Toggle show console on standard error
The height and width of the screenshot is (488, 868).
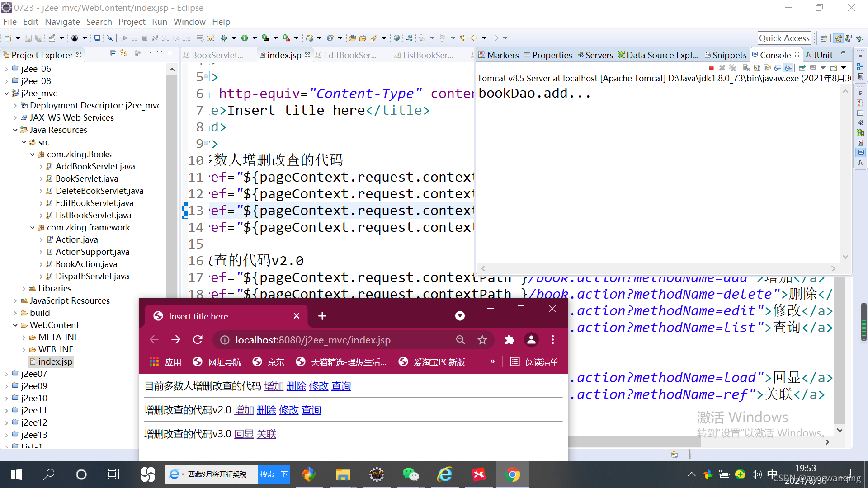pyautogui.click(x=789, y=68)
